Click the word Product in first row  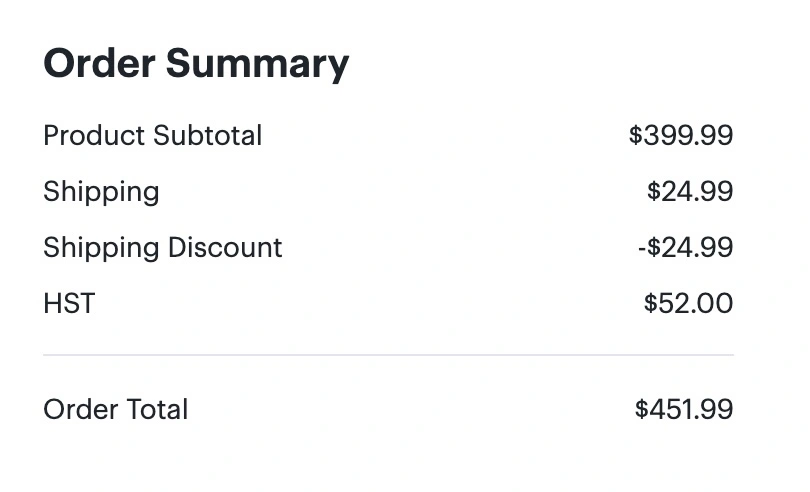pyautogui.click(x=94, y=136)
